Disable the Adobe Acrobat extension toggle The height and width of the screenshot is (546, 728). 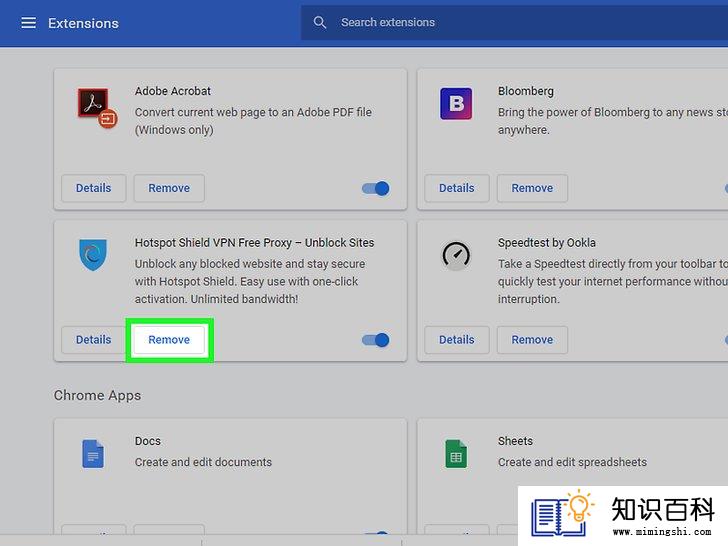pos(376,188)
